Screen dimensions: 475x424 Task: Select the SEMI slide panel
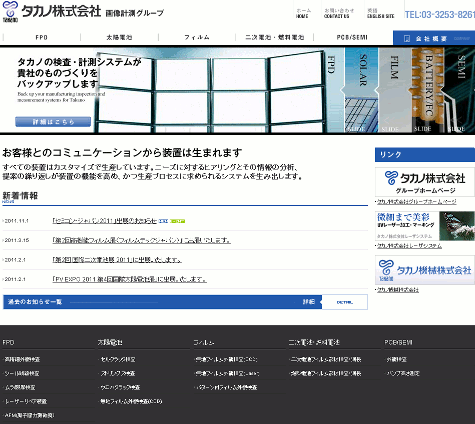460,90
